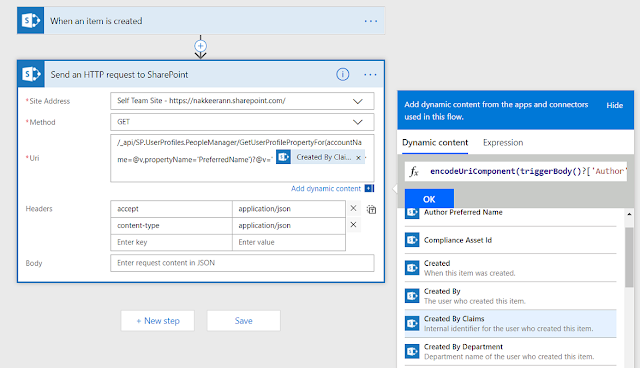
Task: Click the SharePoint icon on the trigger card
Action: click(31, 20)
